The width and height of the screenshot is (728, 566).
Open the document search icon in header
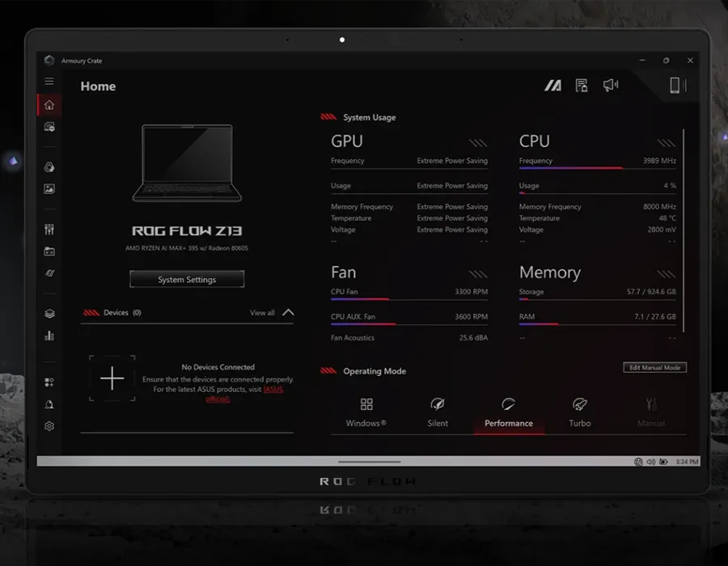(582, 86)
